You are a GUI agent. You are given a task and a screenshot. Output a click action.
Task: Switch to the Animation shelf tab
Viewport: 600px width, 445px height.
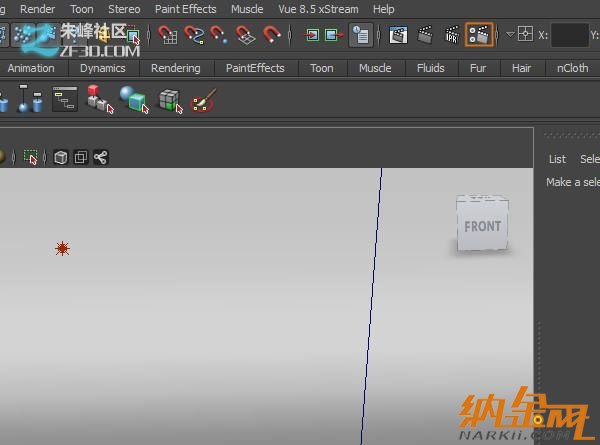coord(31,68)
